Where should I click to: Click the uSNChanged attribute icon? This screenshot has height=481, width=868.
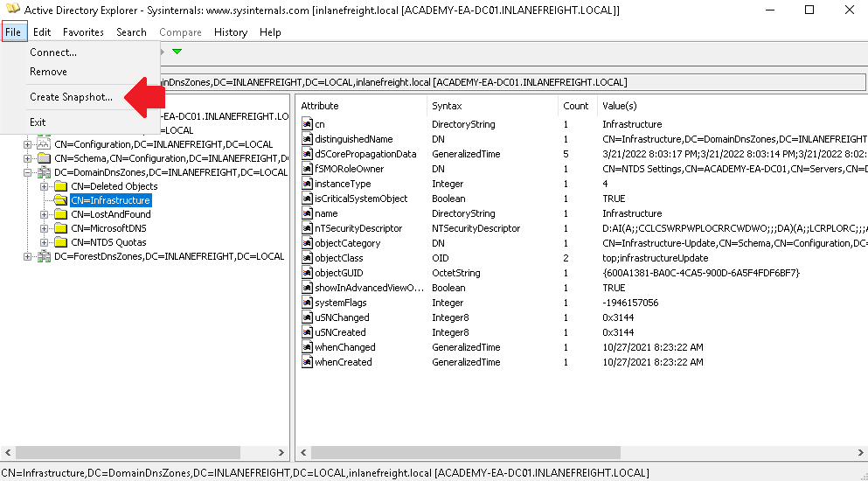307,317
